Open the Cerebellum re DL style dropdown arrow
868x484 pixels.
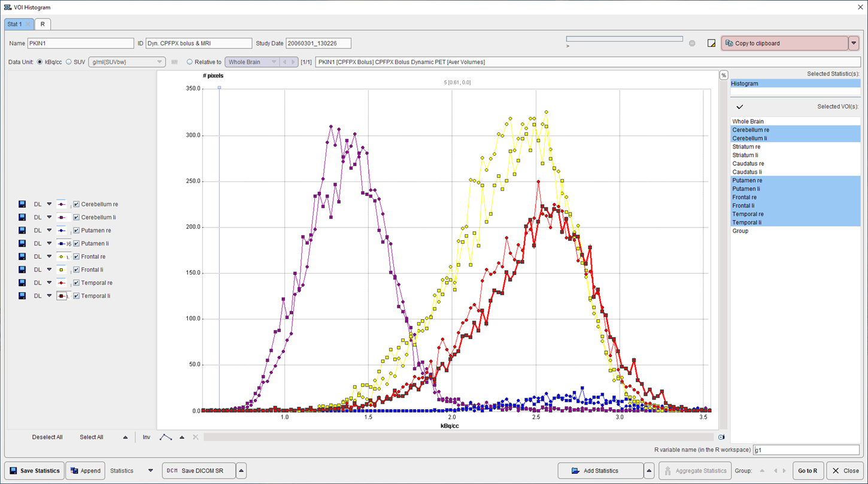tap(50, 204)
